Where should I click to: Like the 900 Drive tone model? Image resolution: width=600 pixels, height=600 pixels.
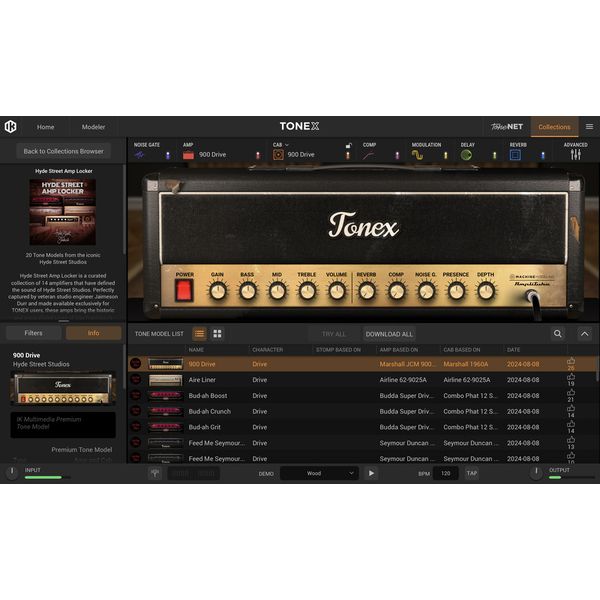pos(571,361)
